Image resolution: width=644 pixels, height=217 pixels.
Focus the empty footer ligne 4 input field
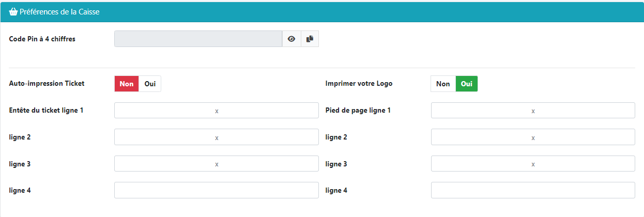tap(532, 190)
